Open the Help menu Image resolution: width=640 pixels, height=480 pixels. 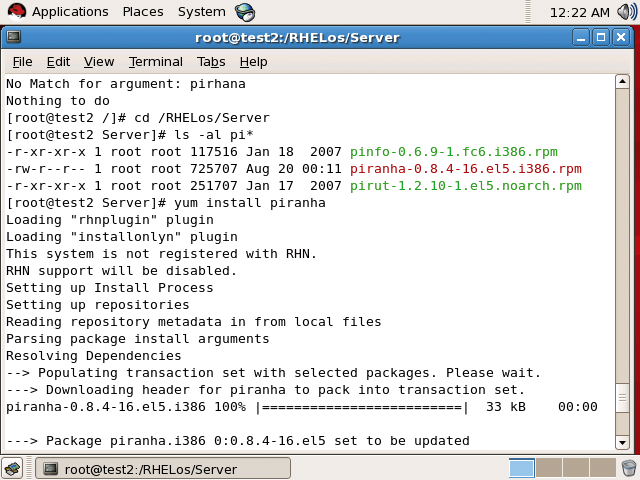coord(253,61)
